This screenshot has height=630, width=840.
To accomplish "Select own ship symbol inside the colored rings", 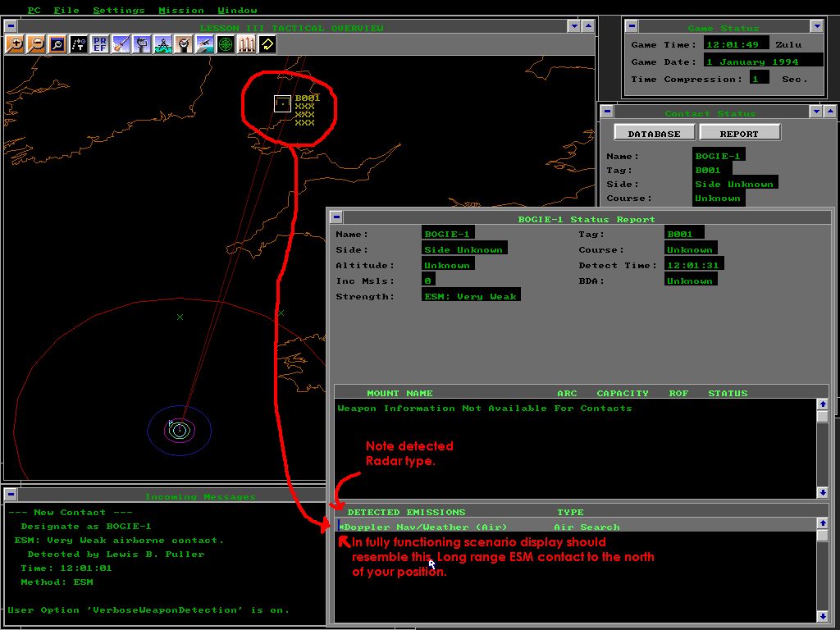I will (x=180, y=430).
